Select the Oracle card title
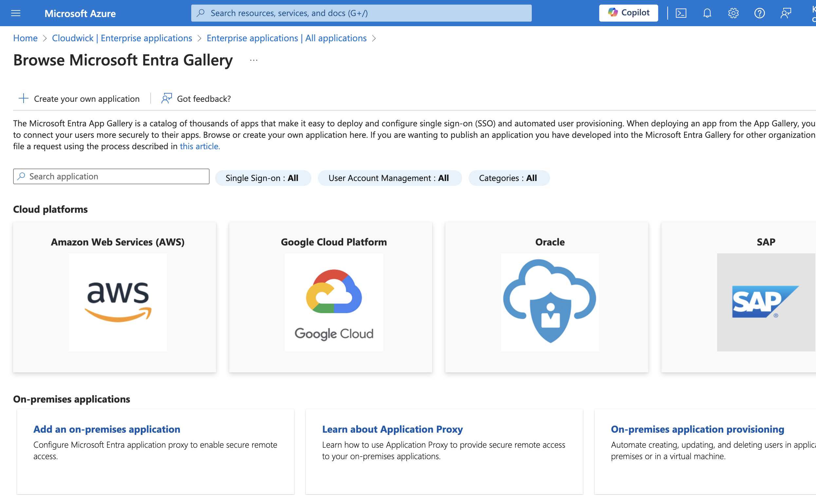Image resolution: width=816 pixels, height=504 pixels. coord(550,242)
